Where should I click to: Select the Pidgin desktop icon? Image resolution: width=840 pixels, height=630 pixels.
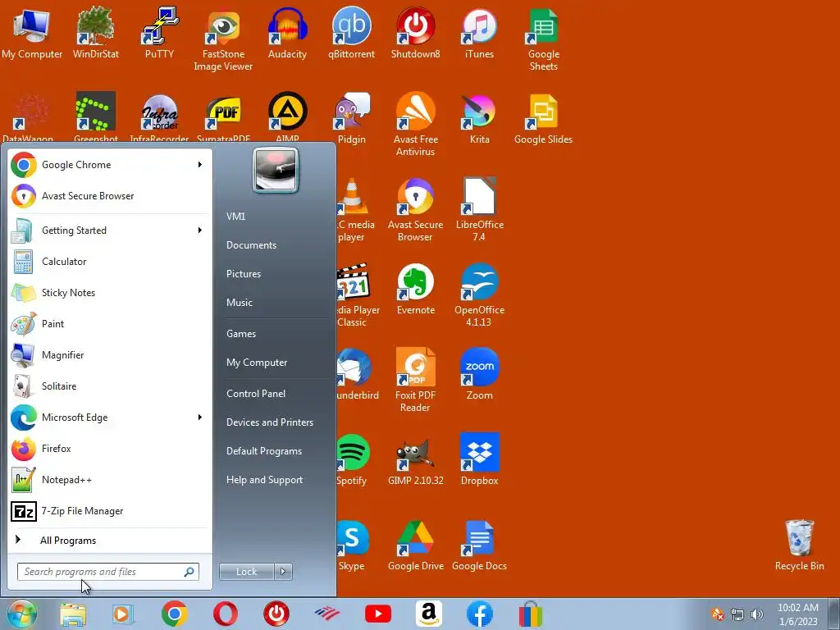click(351, 118)
